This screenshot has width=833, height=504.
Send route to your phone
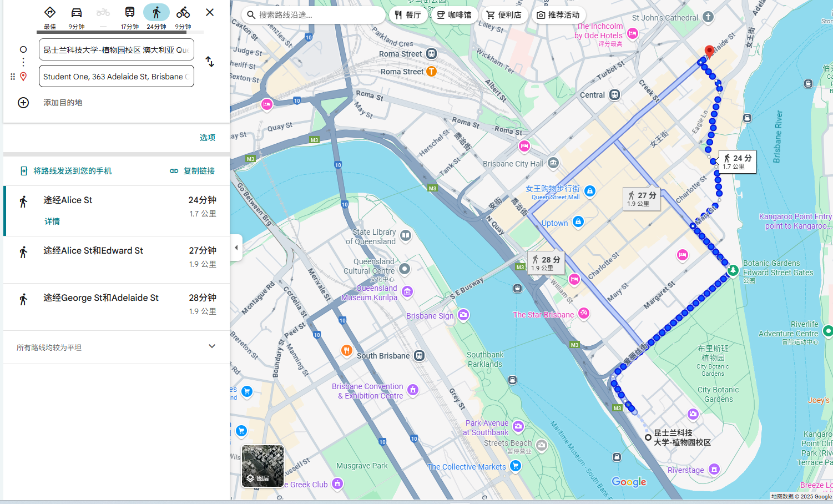[66, 171]
